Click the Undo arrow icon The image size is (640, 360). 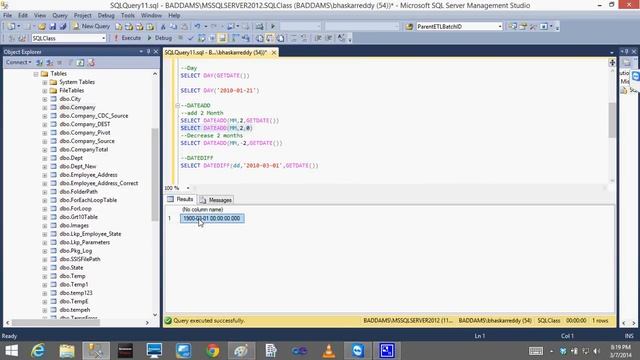click(x=198, y=27)
